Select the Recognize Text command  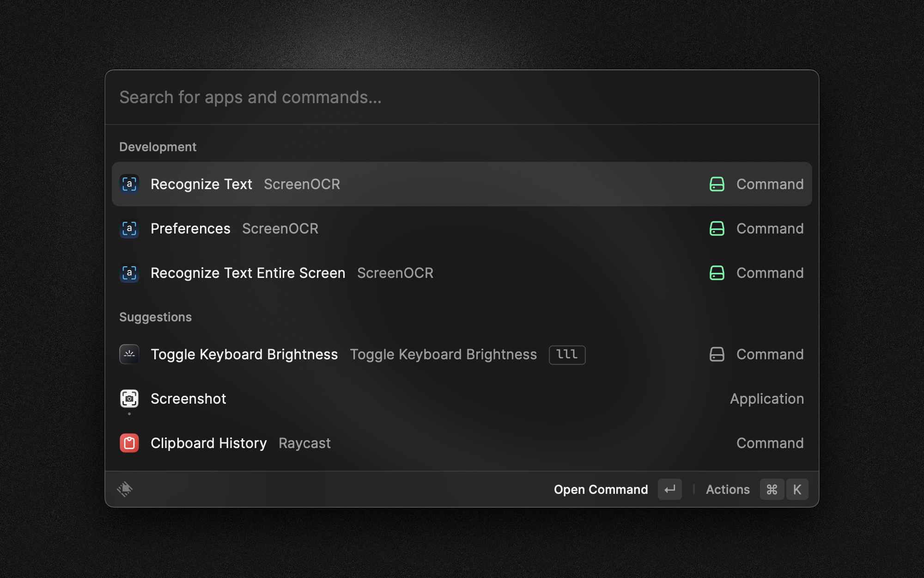point(462,184)
